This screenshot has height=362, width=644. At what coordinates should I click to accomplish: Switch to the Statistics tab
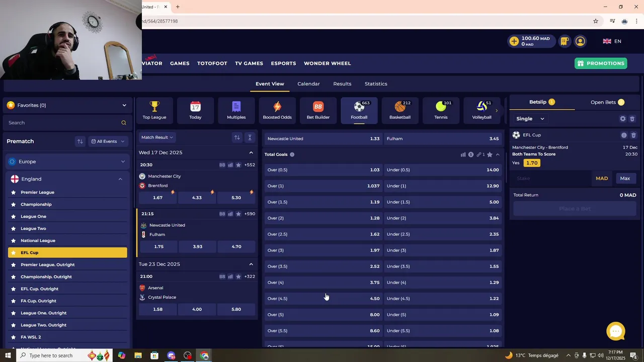pyautogui.click(x=376, y=84)
